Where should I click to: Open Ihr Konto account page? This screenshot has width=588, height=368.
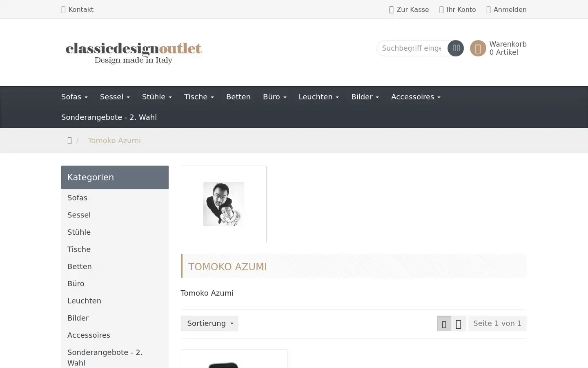click(x=458, y=9)
